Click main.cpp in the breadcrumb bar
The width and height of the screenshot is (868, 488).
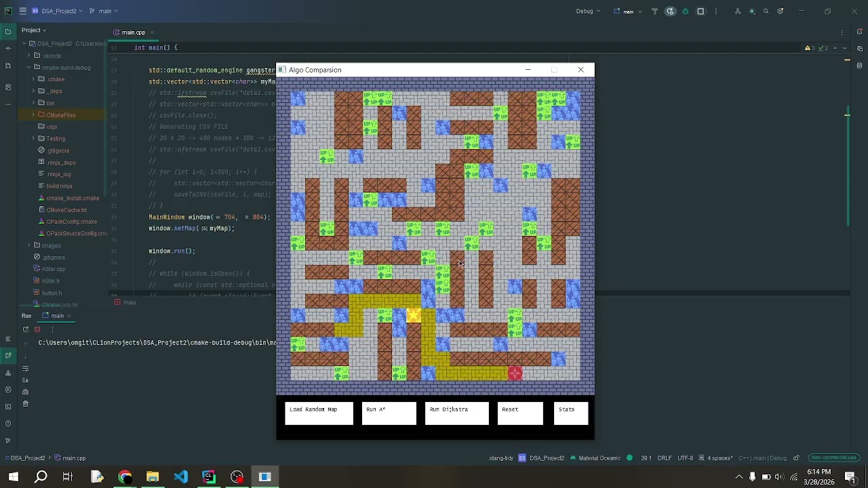(x=70, y=458)
